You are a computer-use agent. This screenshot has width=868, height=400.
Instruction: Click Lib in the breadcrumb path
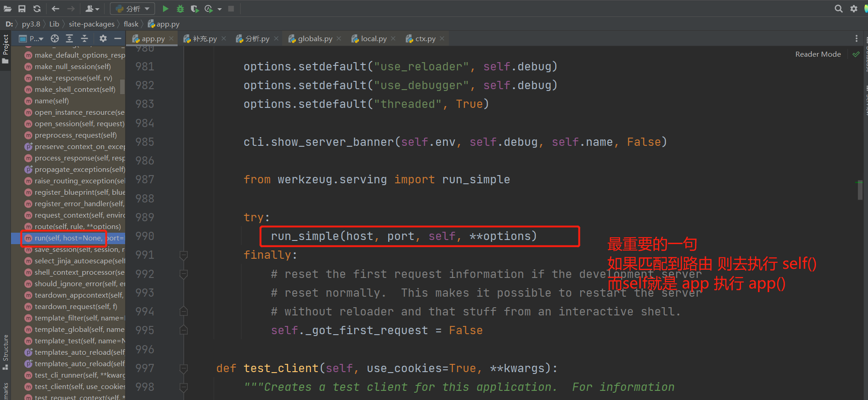tap(54, 24)
